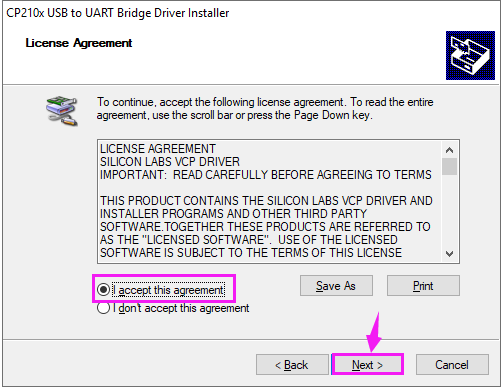Cancel the driver installation

click(x=452, y=365)
